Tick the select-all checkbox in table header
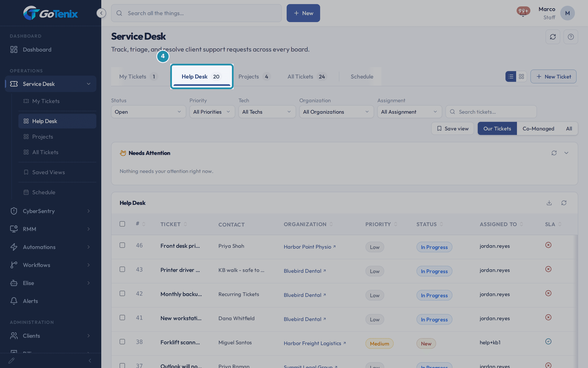588x368 pixels. click(x=122, y=224)
